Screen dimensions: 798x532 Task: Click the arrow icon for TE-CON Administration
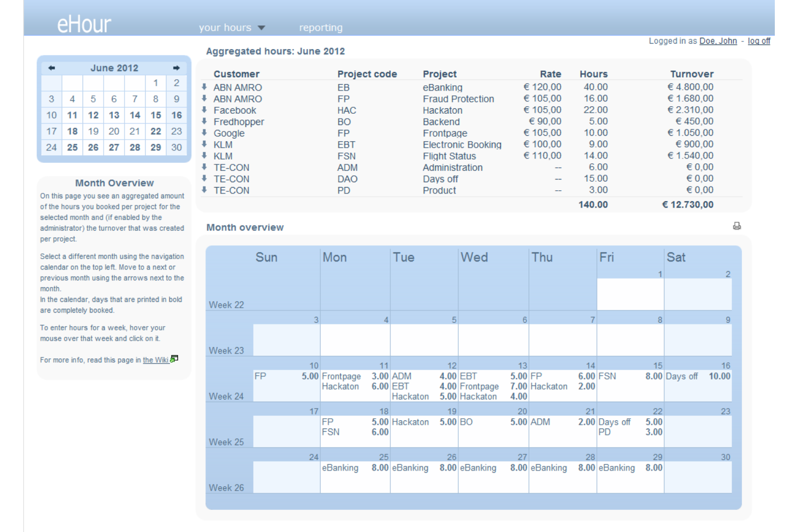click(204, 167)
